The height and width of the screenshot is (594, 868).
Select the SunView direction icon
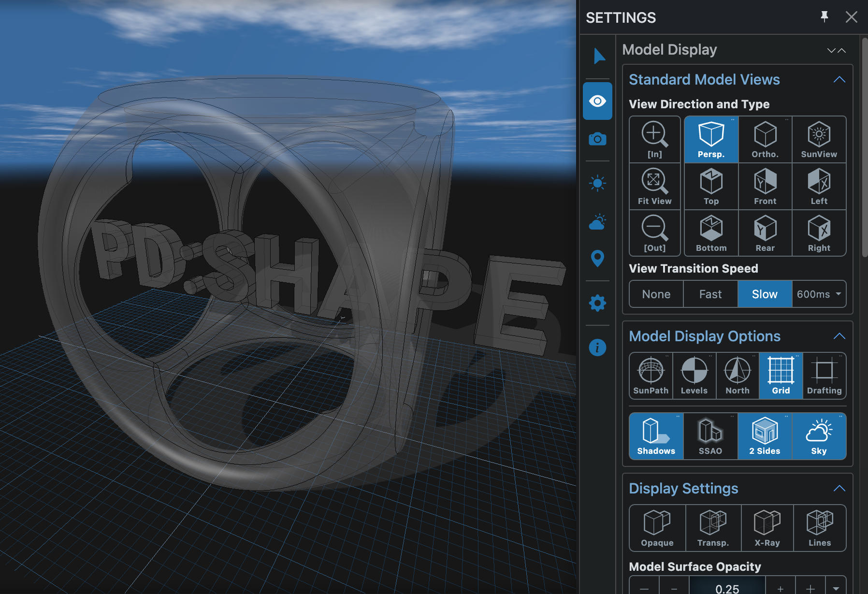click(x=819, y=139)
